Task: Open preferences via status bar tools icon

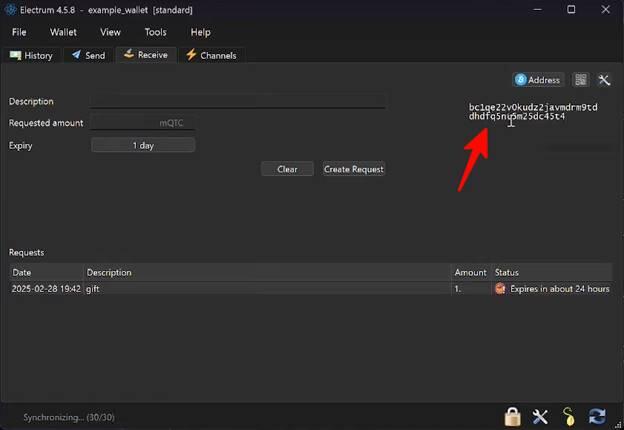Action: click(x=540, y=417)
